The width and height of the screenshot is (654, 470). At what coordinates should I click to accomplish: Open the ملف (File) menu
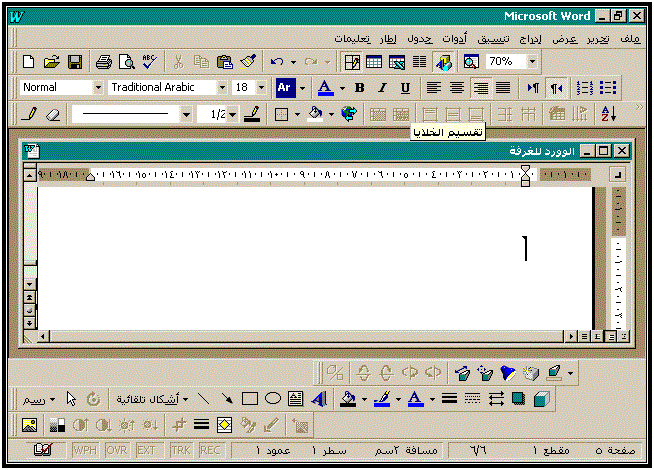tap(630, 39)
